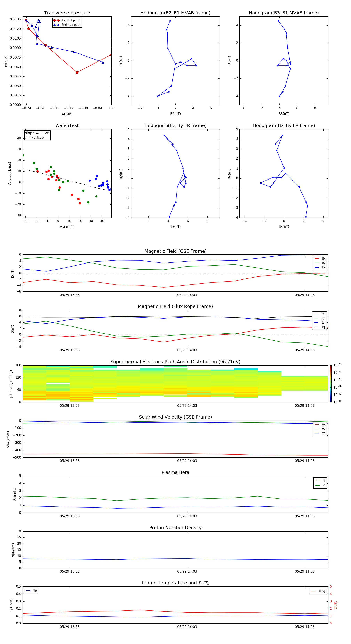Click 'By' in GSE magnetic field legend
Image resolution: width=351 pixels, height=644 pixels.
click(320, 263)
